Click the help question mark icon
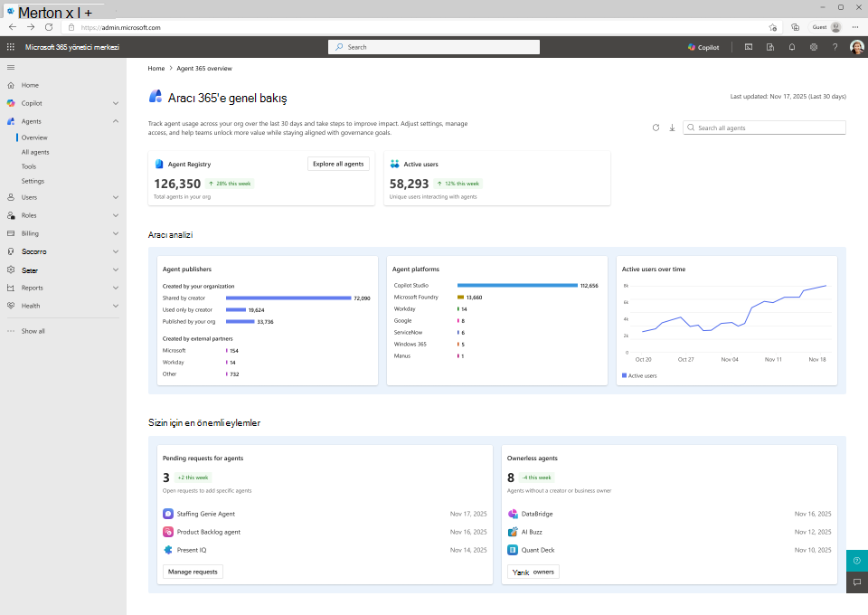The height and width of the screenshot is (615, 868). tap(835, 47)
